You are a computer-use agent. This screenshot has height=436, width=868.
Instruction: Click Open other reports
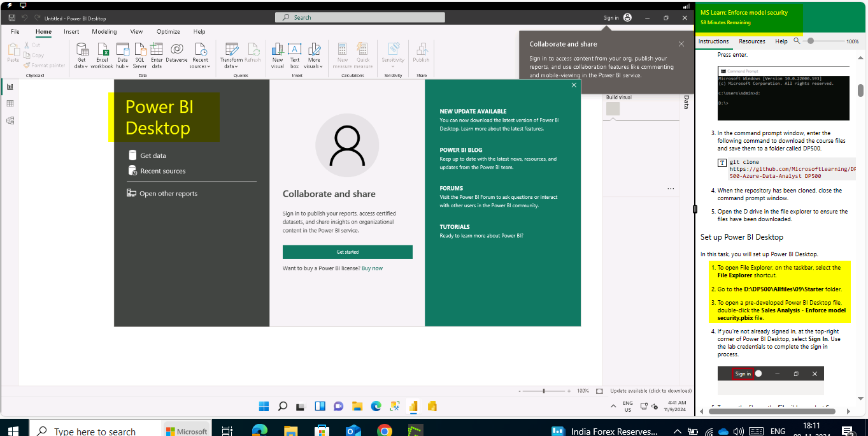(162, 193)
